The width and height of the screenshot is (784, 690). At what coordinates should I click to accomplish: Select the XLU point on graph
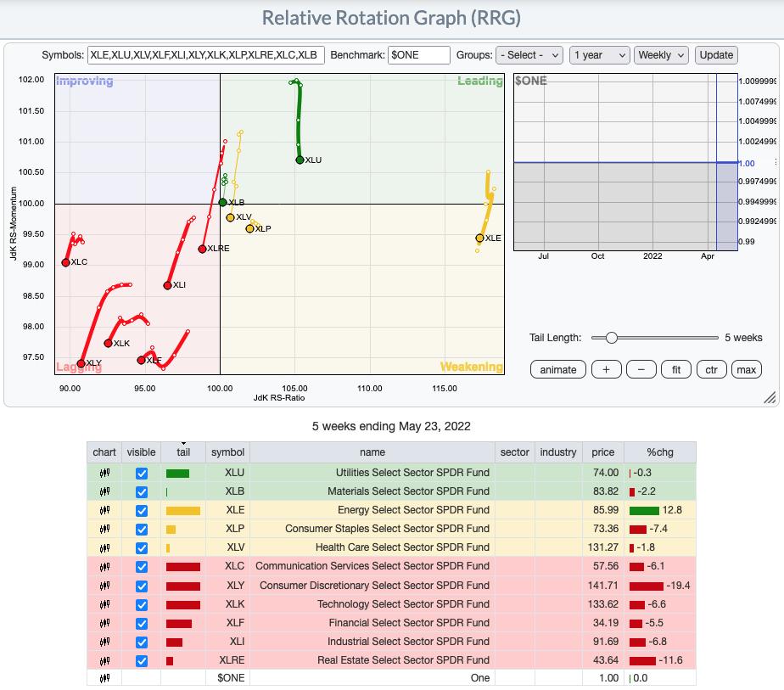[300, 160]
